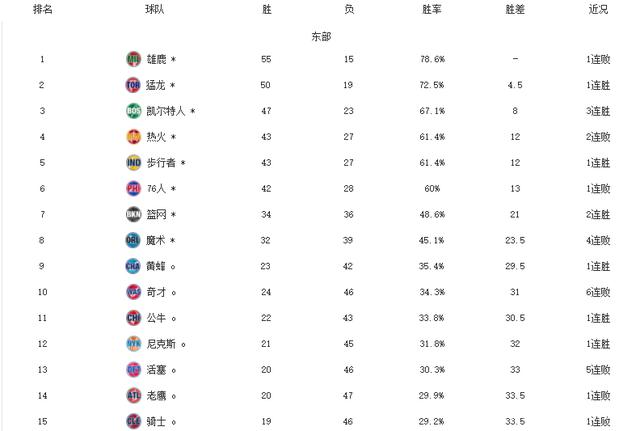This screenshot has width=640, height=431.
Task: Click the 近况 column header
Action: (598, 9)
